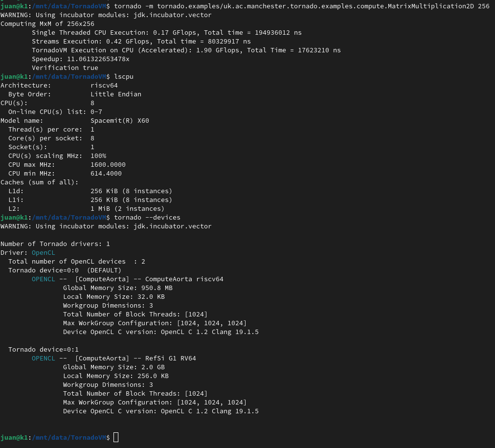Image resolution: width=495 pixels, height=448 pixels.
Task: Click the 'lscpu' command text
Action: (124, 76)
